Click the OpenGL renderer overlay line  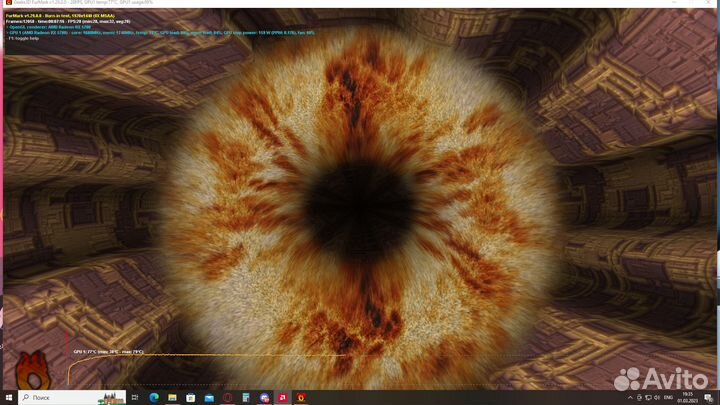point(49,27)
